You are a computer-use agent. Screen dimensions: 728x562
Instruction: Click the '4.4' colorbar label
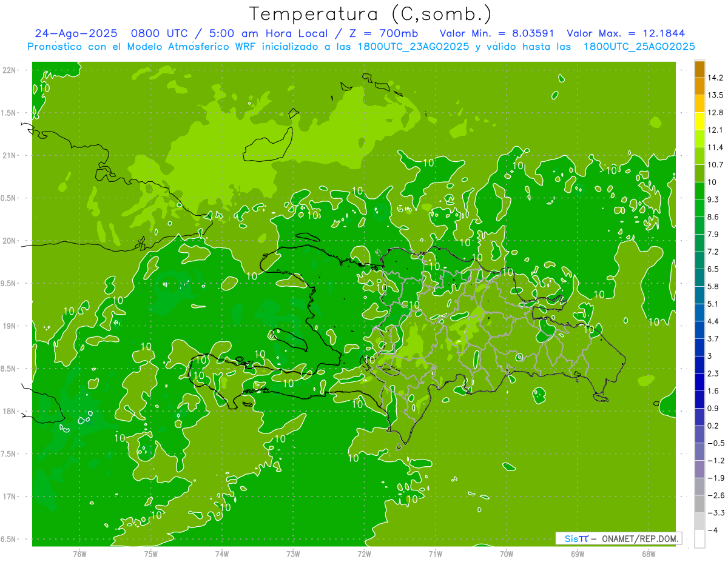click(x=713, y=321)
